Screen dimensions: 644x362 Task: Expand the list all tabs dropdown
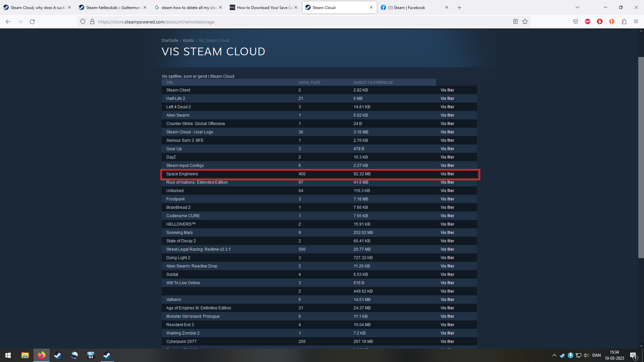point(577,7)
